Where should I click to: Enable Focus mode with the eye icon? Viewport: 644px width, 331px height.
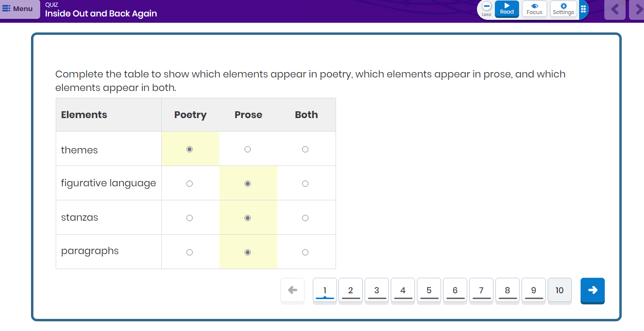coord(534,9)
